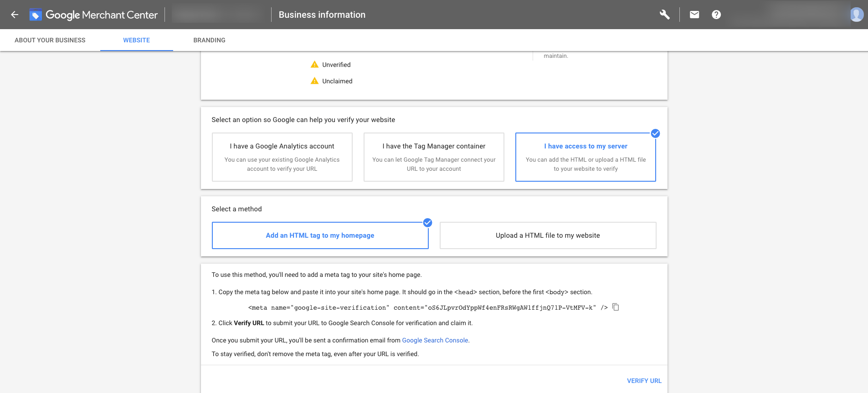
Task: Open the mail notifications icon
Action: tap(694, 15)
